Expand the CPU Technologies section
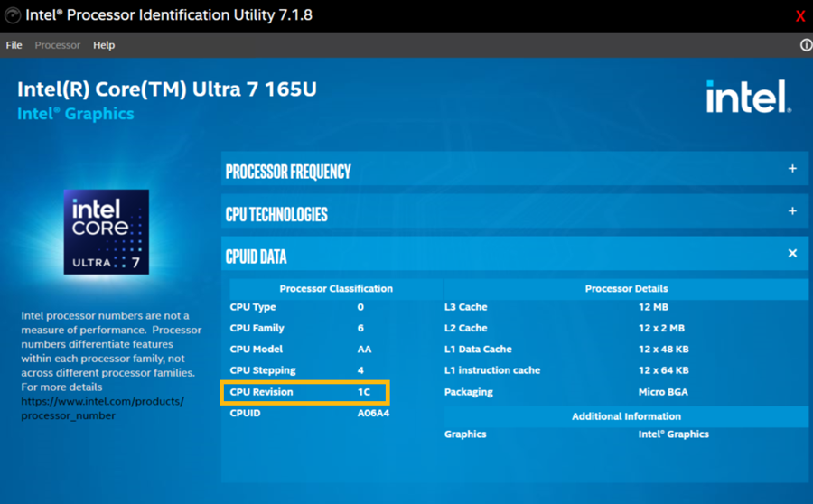The width and height of the screenshot is (813, 504). 792,211
